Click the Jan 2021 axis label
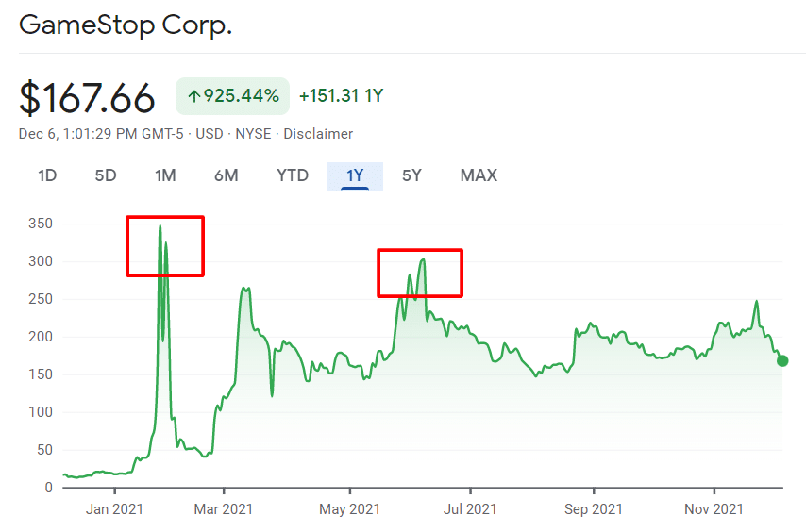 [114, 509]
